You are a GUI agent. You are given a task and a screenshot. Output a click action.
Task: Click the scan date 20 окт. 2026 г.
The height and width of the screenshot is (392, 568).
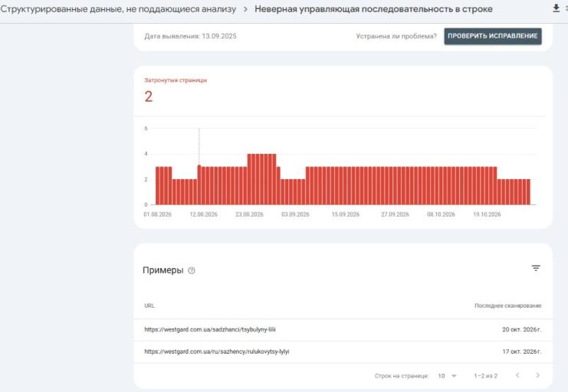pyautogui.click(x=522, y=329)
